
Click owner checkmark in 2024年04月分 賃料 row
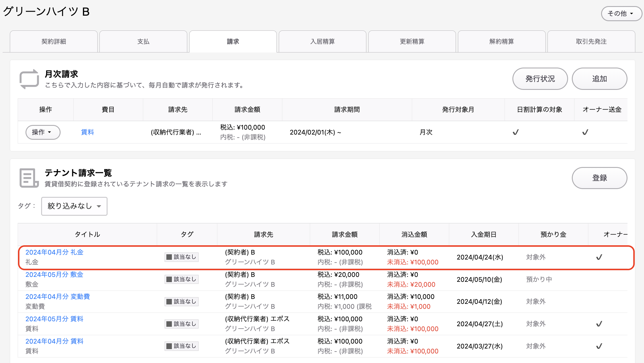pyautogui.click(x=599, y=346)
